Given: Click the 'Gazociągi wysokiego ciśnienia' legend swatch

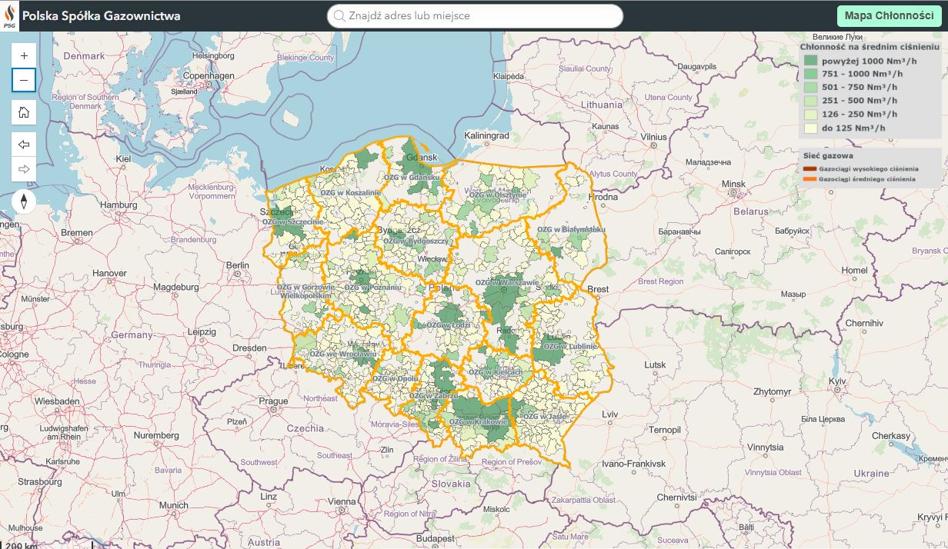Looking at the screenshot, I should coord(810,169).
